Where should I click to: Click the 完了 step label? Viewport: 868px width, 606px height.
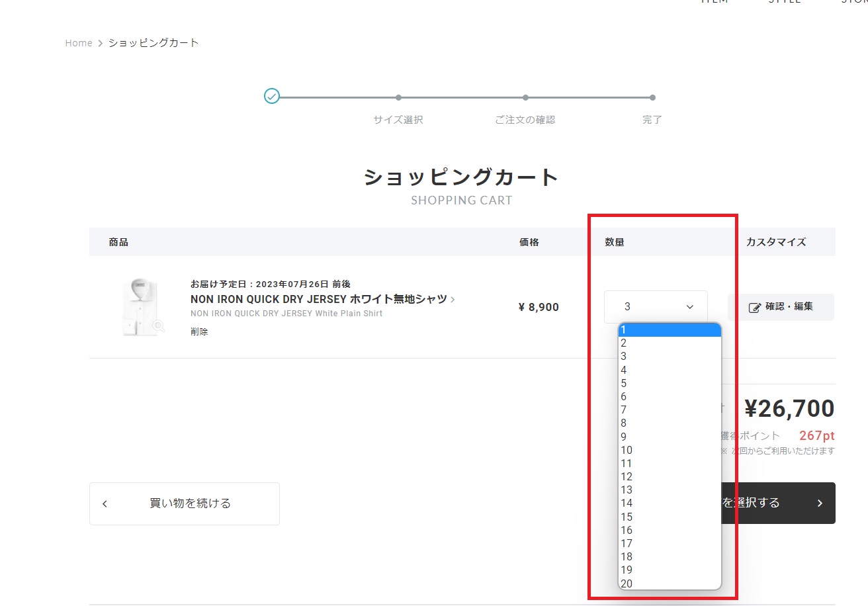[652, 120]
